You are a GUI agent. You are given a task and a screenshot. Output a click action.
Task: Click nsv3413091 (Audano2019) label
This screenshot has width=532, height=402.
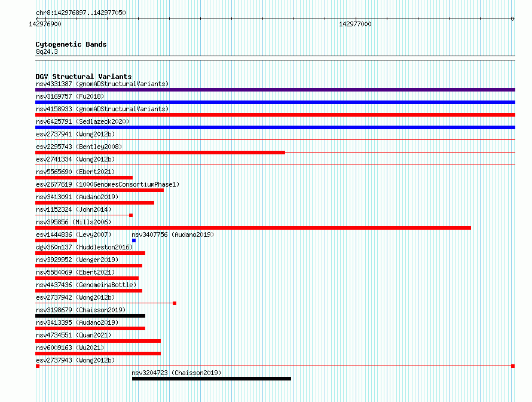77,197
